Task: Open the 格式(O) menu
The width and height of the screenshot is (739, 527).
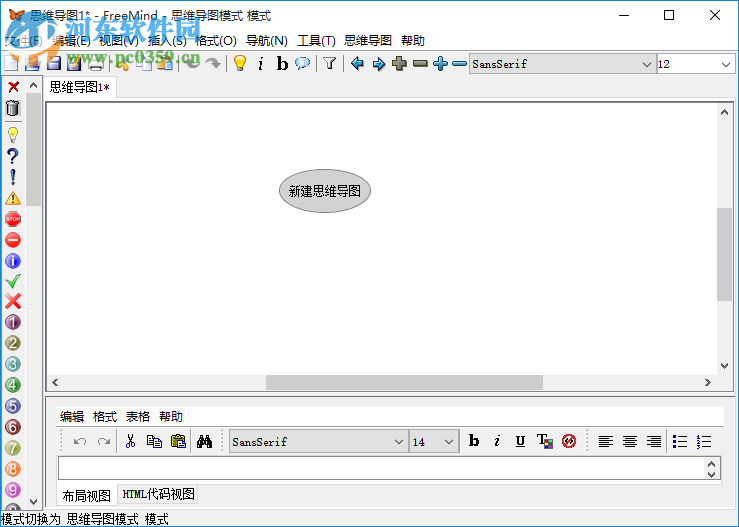Action: click(x=216, y=41)
